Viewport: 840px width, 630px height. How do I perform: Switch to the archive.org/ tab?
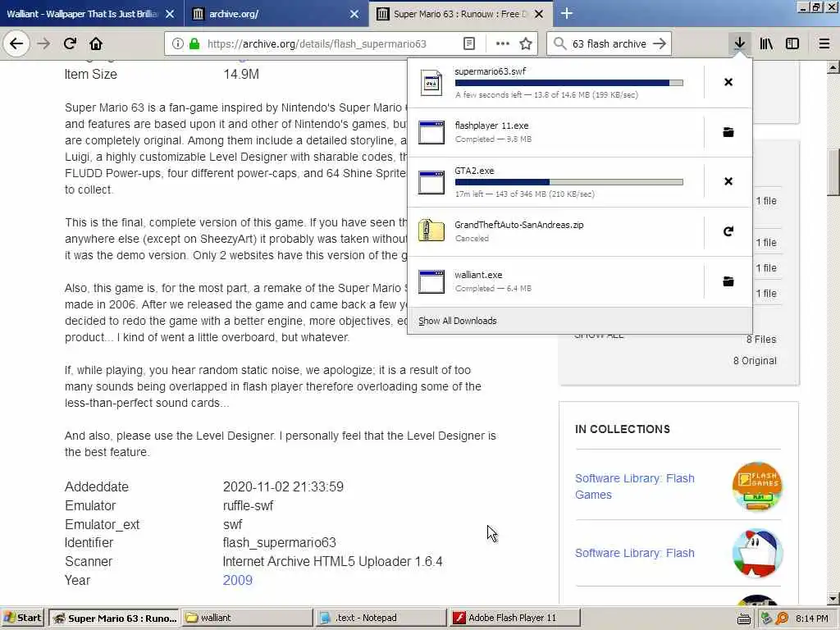pyautogui.click(x=234, y=14)
